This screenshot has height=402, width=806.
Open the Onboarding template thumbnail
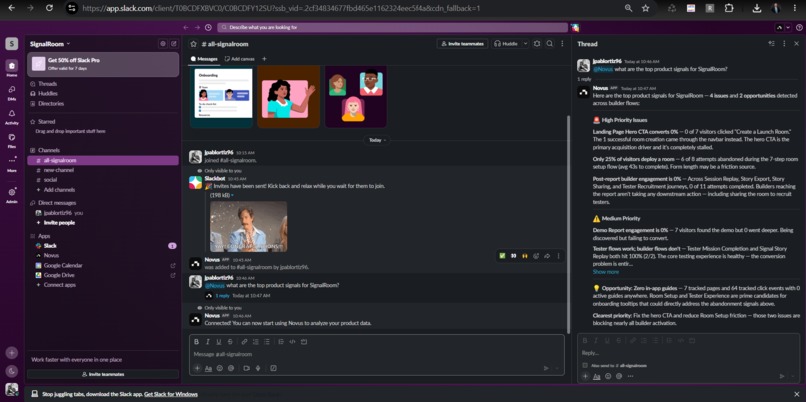click(222, 96)
